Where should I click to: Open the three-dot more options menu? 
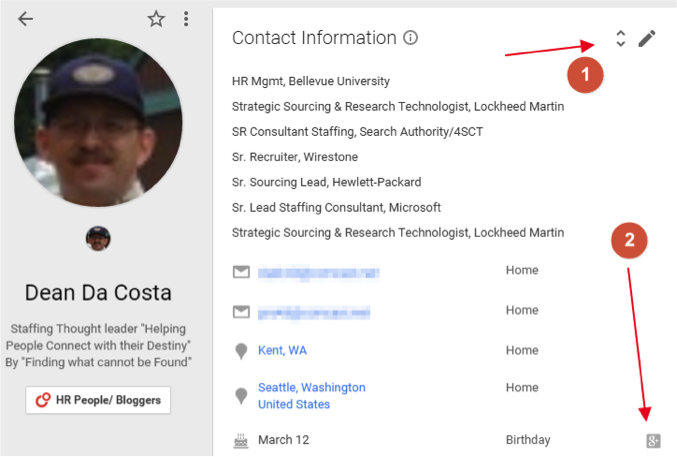click(186, 19)
